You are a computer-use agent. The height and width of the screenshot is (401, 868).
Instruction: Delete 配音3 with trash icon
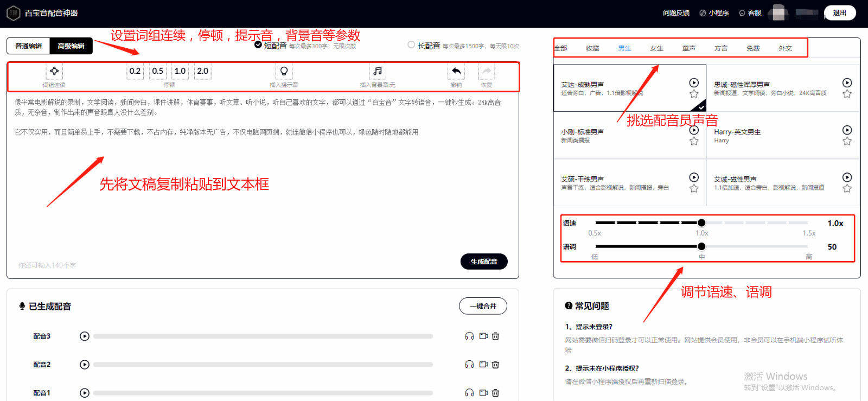pos(495,336)
